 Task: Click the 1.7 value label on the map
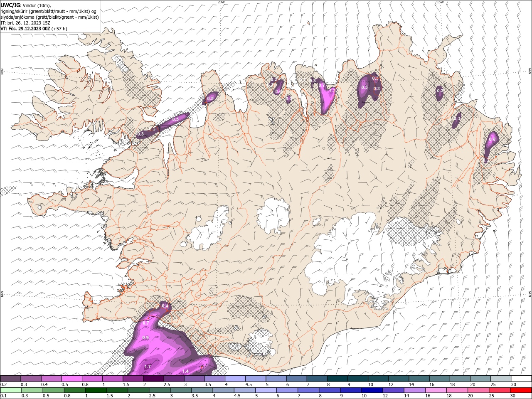pos(148,367)
